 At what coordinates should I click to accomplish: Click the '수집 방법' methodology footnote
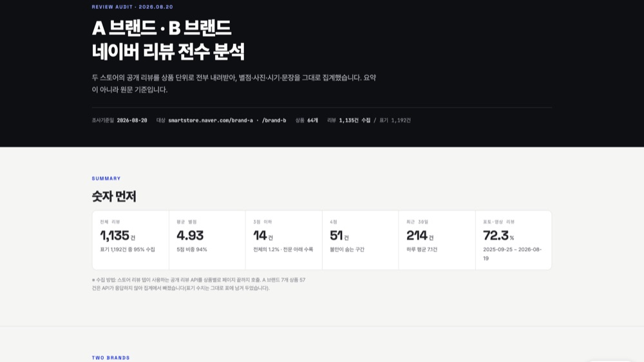198,284
